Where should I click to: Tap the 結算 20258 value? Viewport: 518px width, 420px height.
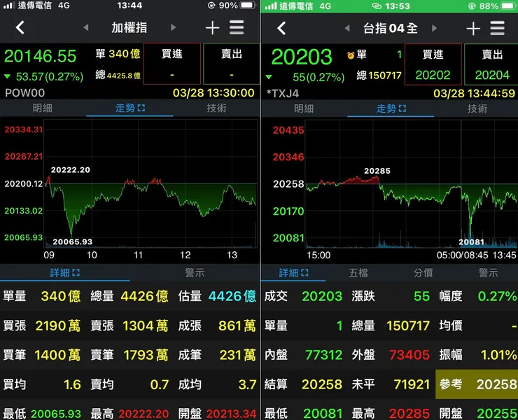[x=322, y=384]
